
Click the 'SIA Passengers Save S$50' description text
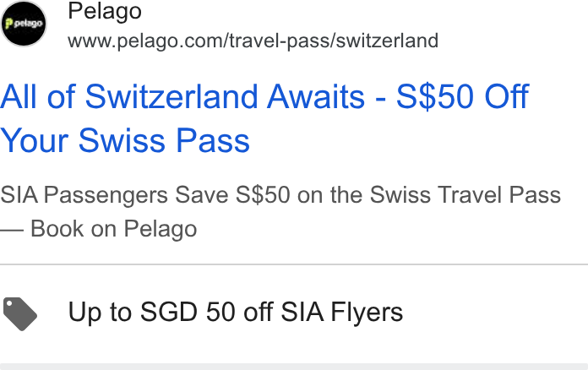coord(145,195)
